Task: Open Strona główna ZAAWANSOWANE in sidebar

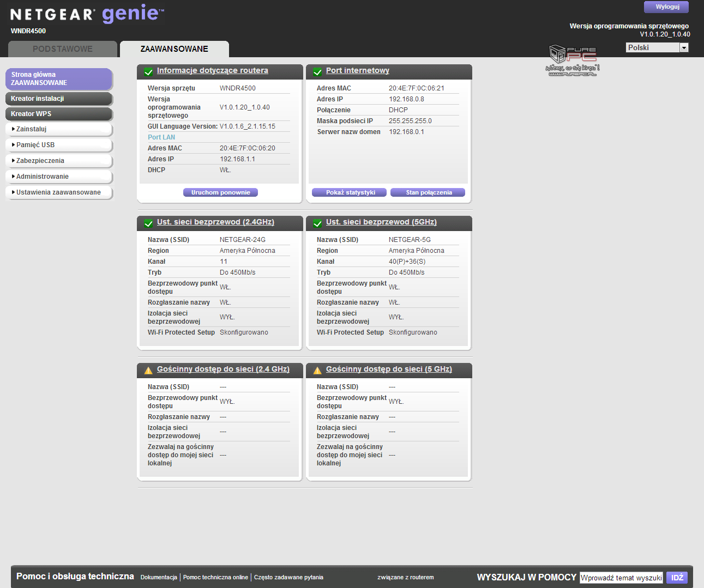Action: point(59,79)
